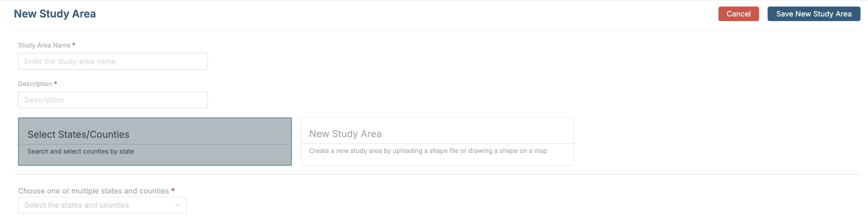Select the Select States/Counties option card

coord(155,142)
